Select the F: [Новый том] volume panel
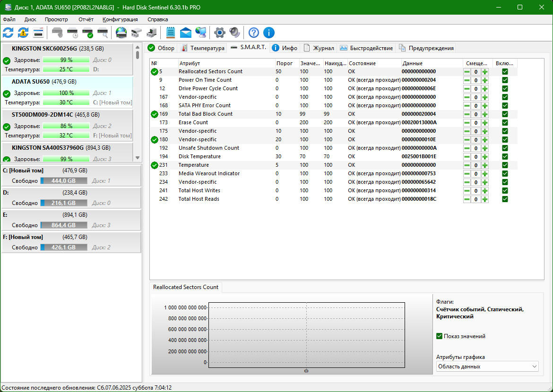 tap(71, 242)
